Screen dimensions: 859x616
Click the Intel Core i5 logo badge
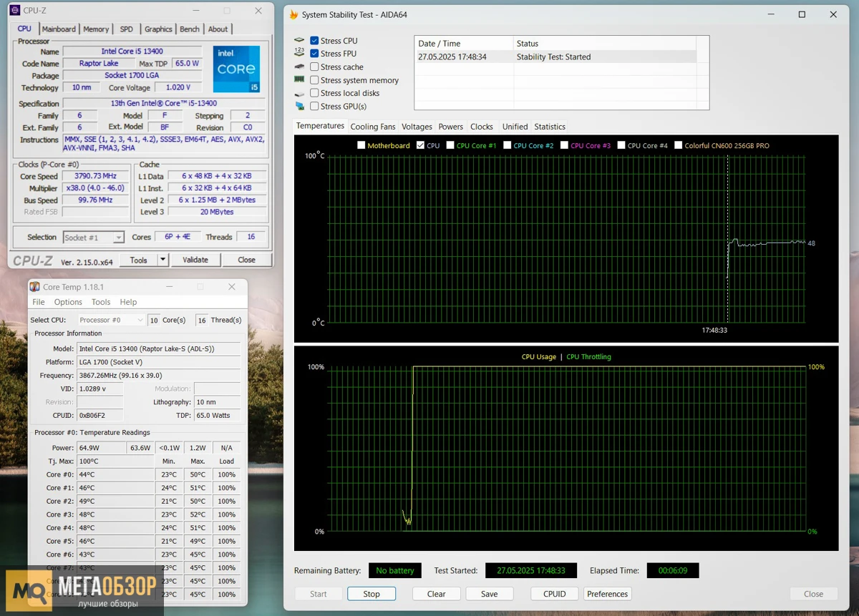[x=237, y=69]
